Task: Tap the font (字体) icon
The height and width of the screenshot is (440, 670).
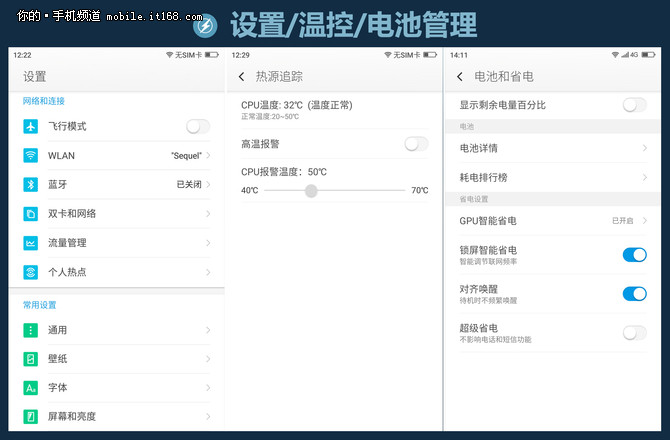Action: (30, 388)
